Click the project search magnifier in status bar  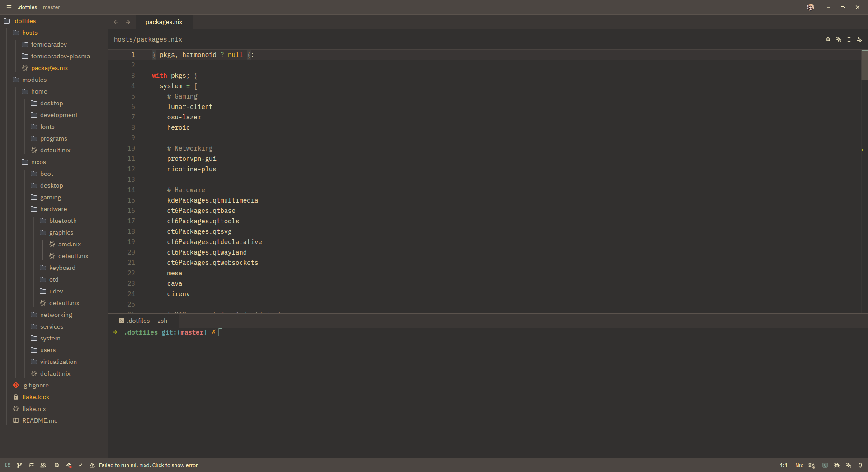[57, 465]
